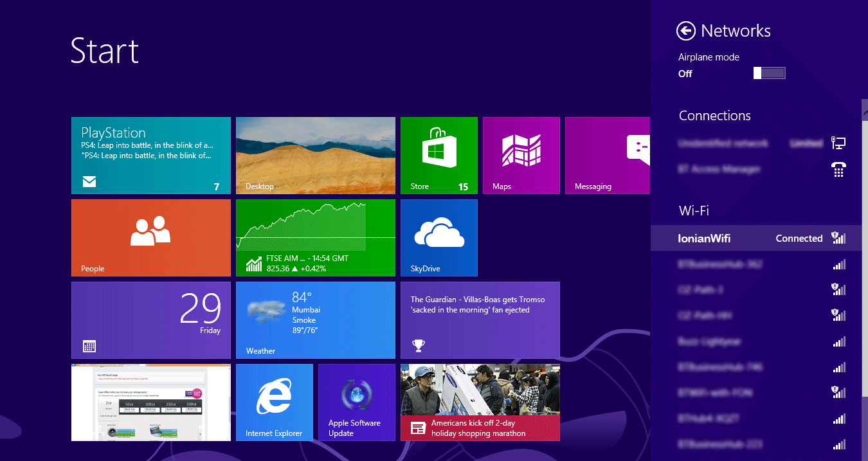Click the Start heading text
The height and width of the screenshot is (461, 868).
(x=105, y=50)
